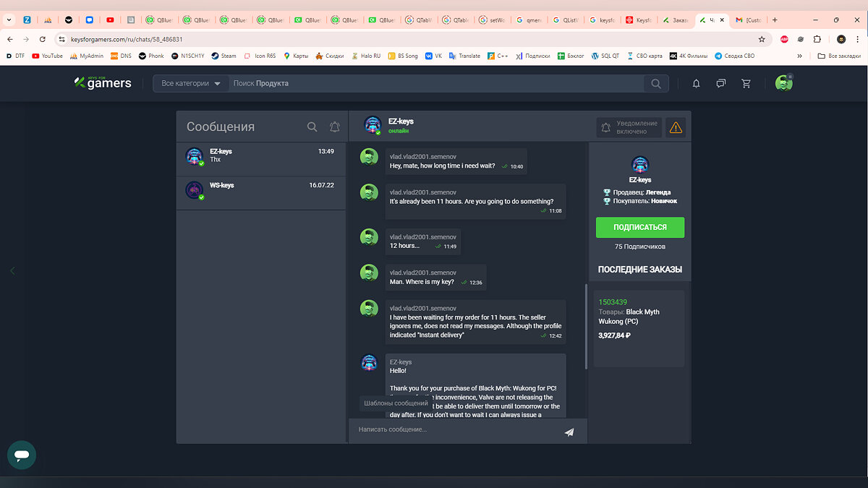Click the green ПОДПИСАТЬСЯ button

coord(639,227)
